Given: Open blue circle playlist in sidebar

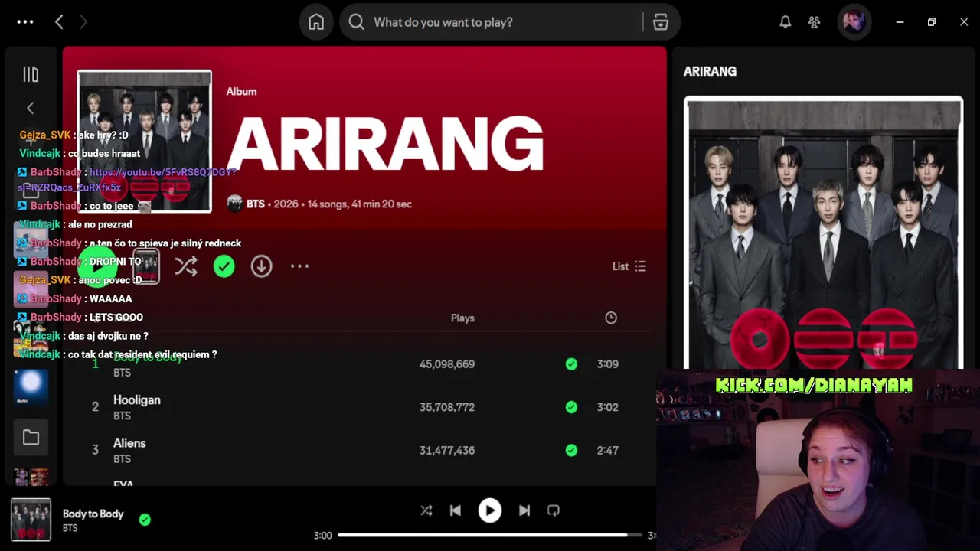Looking at the screenshot, I should click(31, 386).
